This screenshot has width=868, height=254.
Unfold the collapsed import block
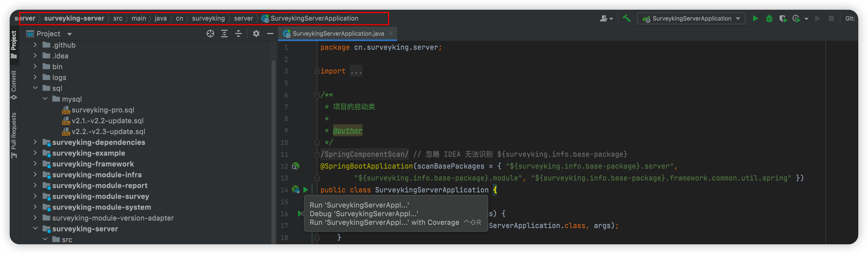pyautogui.click(x=317, y=71)
